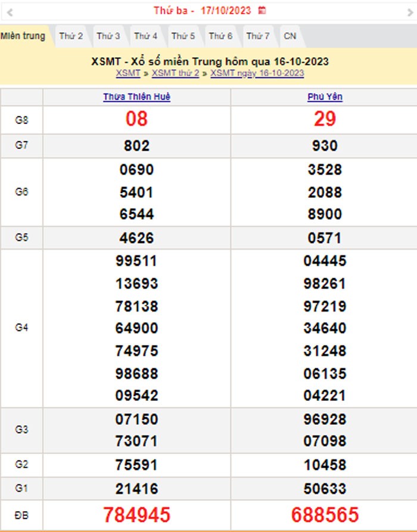
Task: Click the G8 result 08
Action: [x=136, y=120]
